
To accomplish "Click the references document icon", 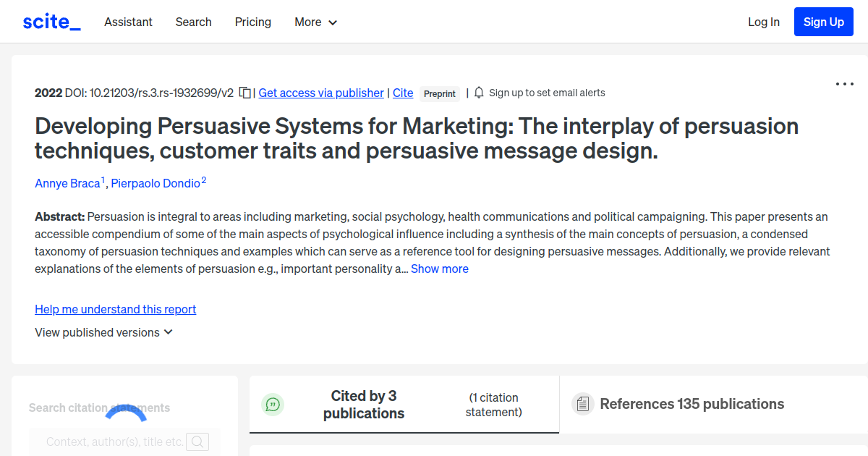I will [x=582, y=404].
